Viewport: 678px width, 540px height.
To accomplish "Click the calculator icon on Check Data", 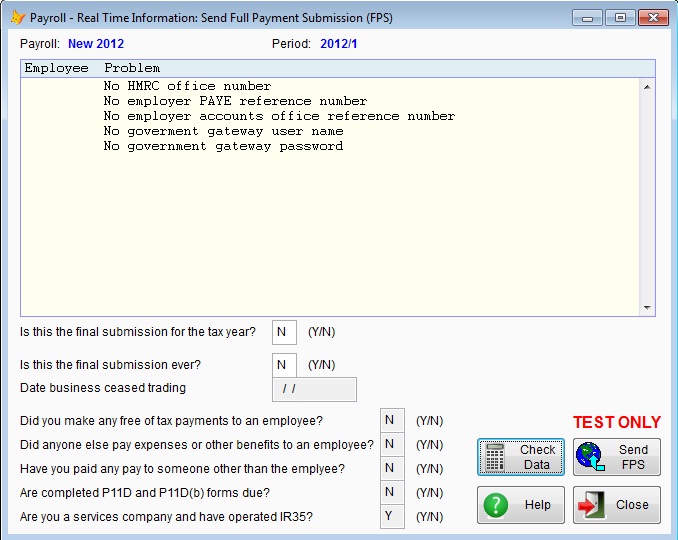I will [x=495, y=457].
